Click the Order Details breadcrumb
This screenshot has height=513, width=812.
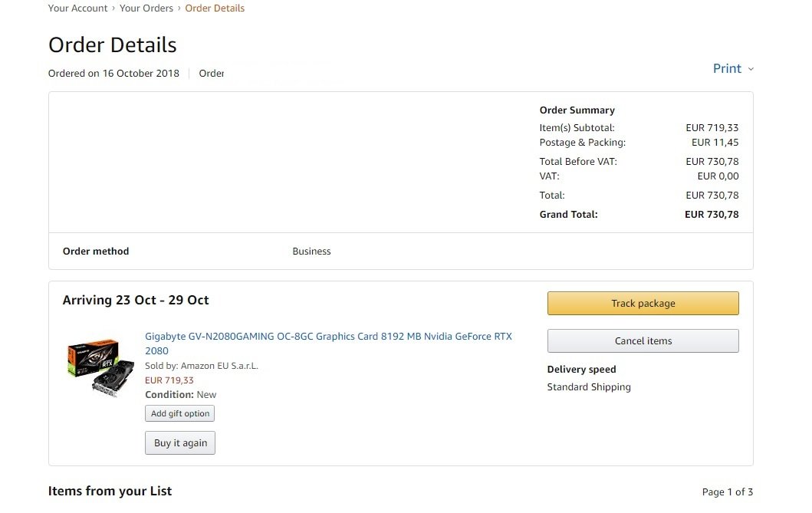[x=215, y=8]
